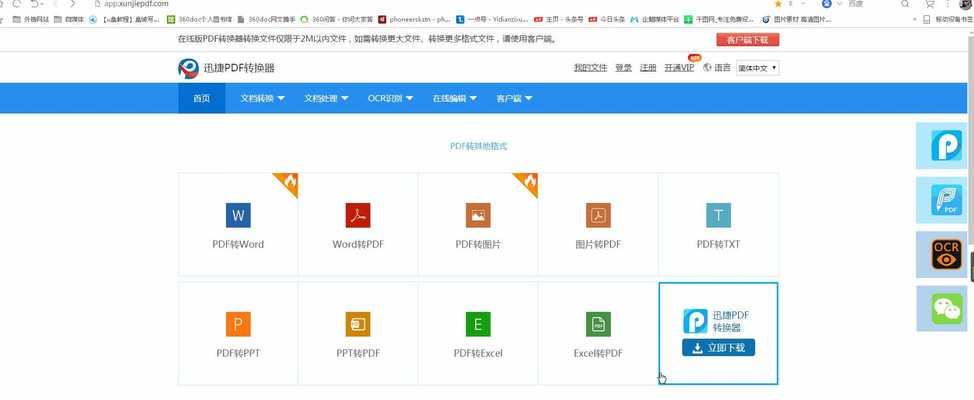
Task: Open the 千图网 bookmark
Action: pyautogui.click(x=719, y=19)
